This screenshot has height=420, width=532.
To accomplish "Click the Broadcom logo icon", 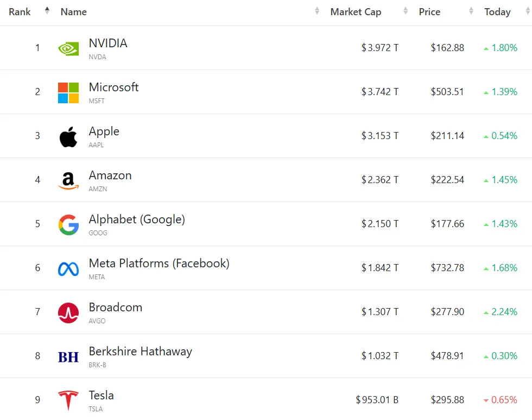I will (x=68, y=312).
